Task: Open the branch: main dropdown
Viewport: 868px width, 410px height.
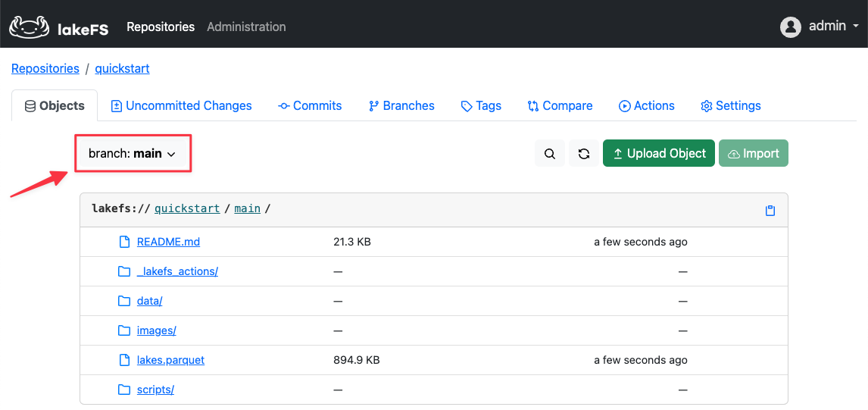Action: pos(133,153)
